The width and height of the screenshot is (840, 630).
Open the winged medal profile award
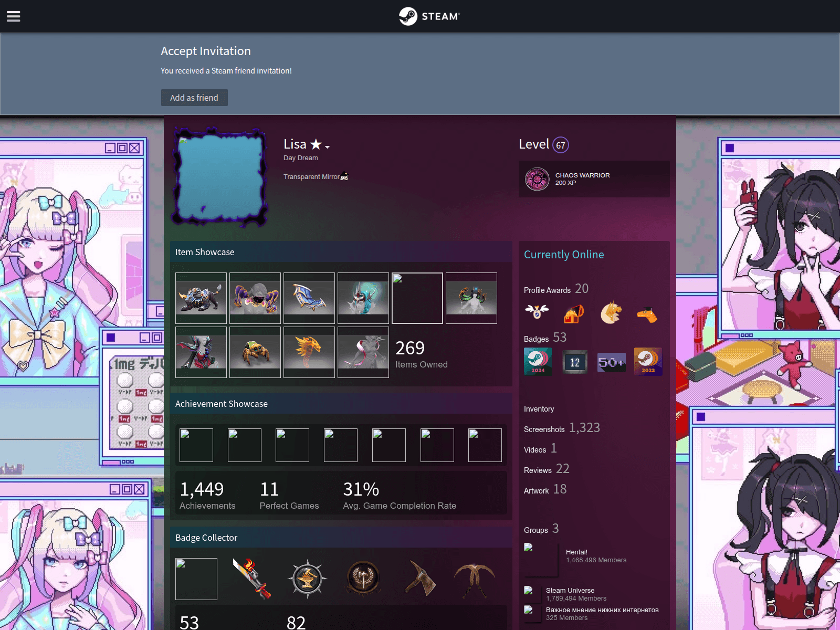(537, 313)
